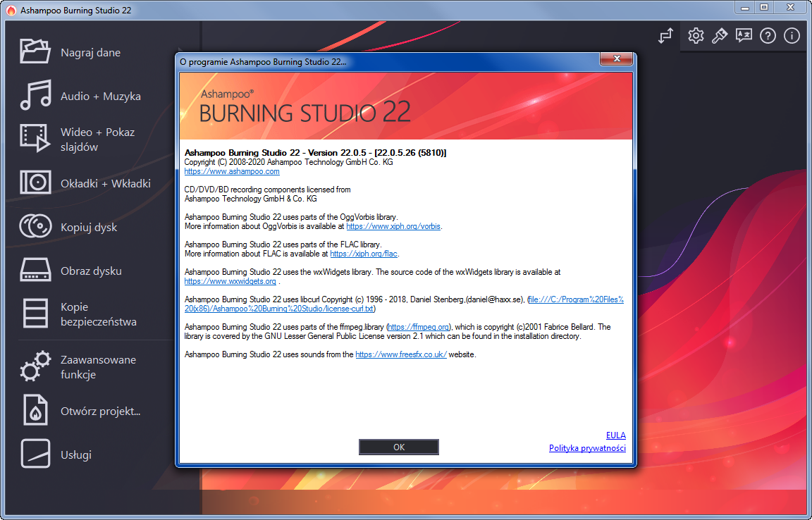Select the Kopiuj dysk menu label
This screenshot has height=520, width=812.
point(89,228)
